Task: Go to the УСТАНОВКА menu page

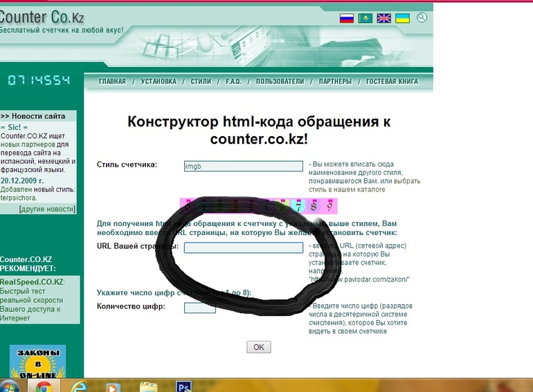Action: (159, 82)
